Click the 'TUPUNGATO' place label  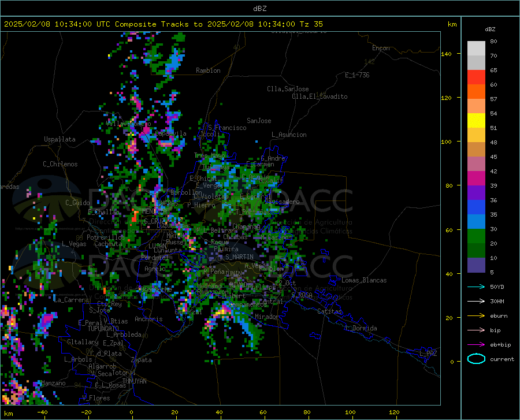(x=103, y=329)
